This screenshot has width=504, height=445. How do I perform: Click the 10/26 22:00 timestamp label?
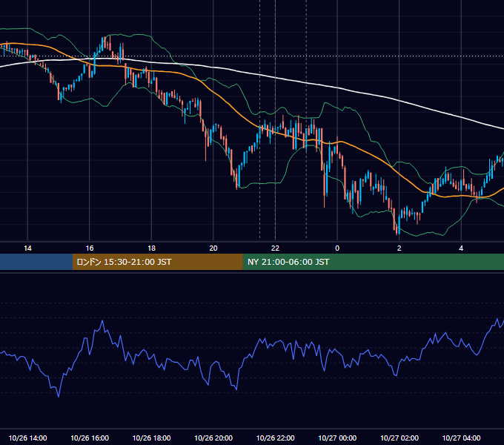coord(275,438)
